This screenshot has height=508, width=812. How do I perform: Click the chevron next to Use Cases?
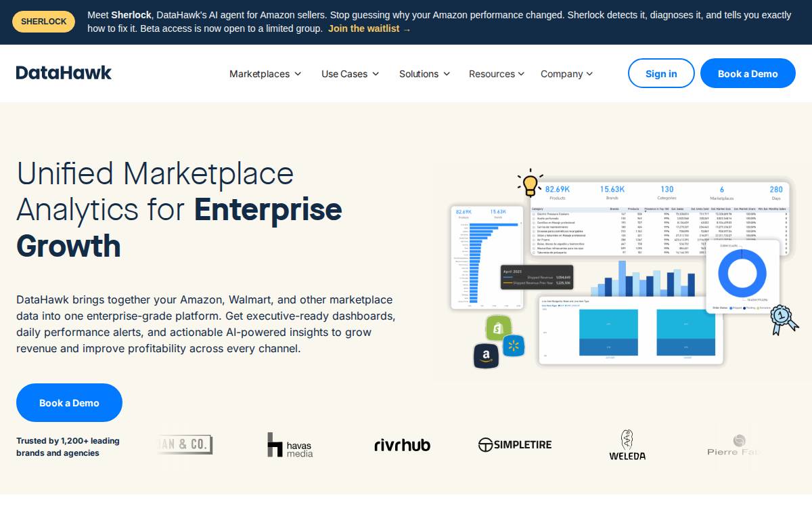[376, 74]
